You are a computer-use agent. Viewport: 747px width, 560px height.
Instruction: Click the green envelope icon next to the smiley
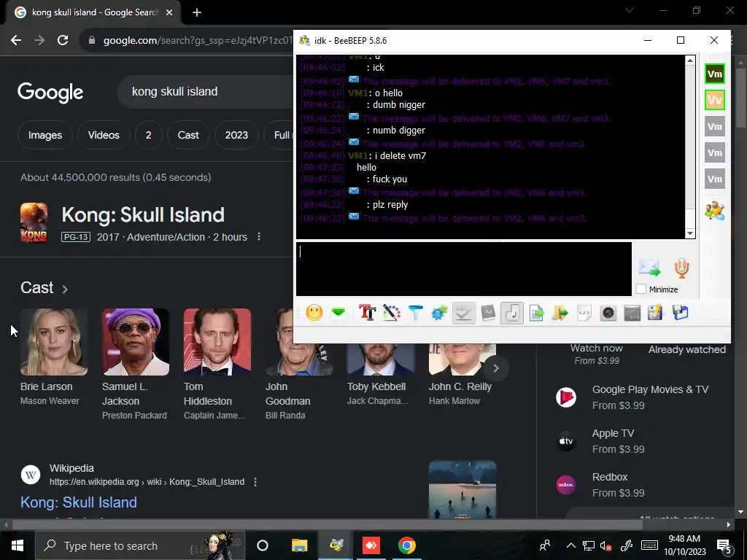click(x=338, y=313)
